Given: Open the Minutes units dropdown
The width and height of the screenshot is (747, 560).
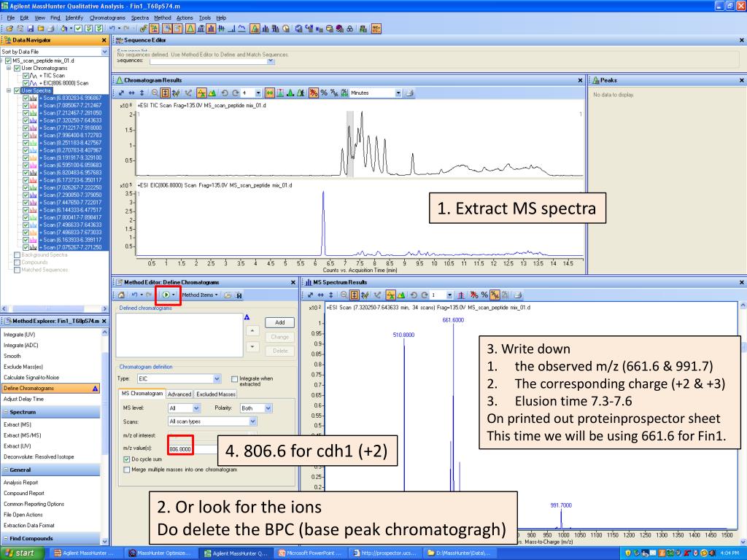Looking at the screenshot, I should tap(398, 93).
